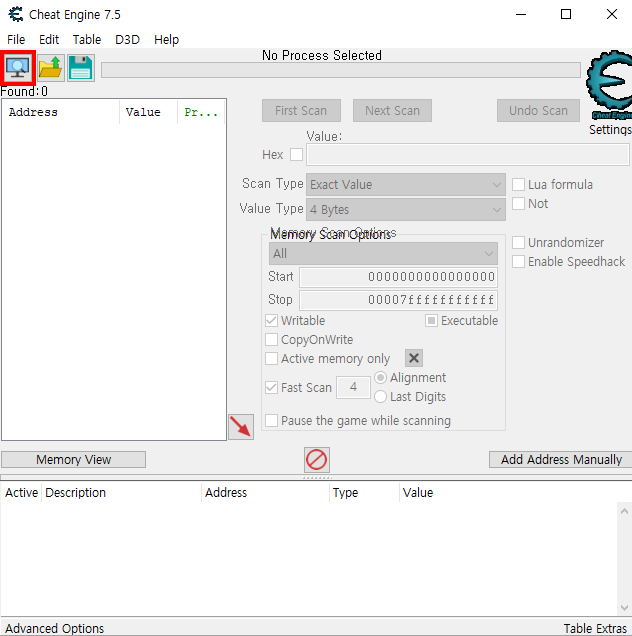Open the Edit menu
Image resolution: width=632 pixels, height=636 pixels.
point(49,40)
